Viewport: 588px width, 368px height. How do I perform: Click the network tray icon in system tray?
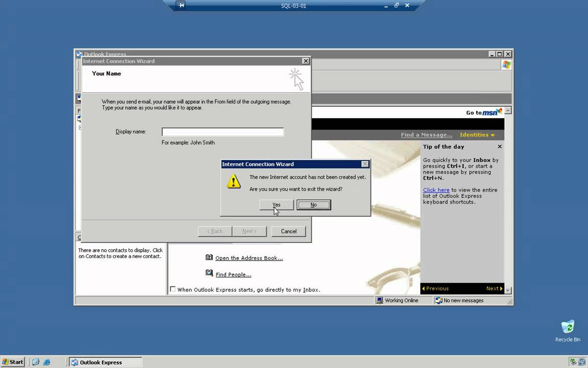click(x=582, y=362)
